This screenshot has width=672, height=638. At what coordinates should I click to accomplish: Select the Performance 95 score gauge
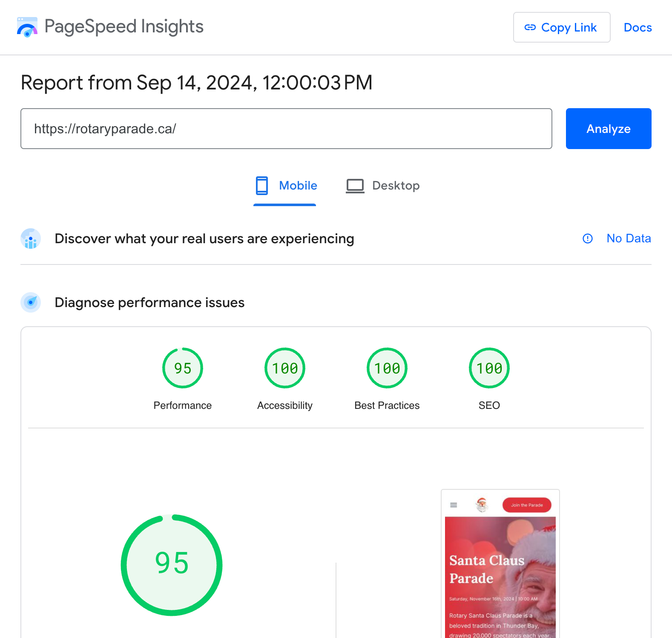point(183,368)
